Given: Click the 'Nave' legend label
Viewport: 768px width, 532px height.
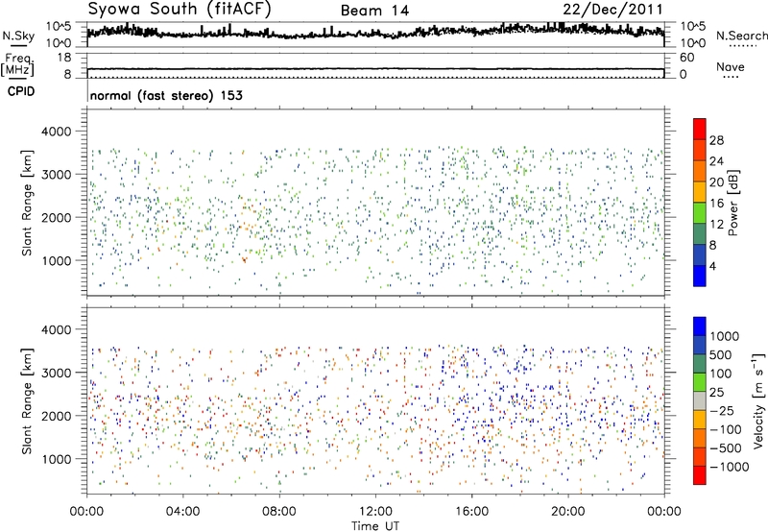Looking at the screenshot, I should click(x=731, y=66).
